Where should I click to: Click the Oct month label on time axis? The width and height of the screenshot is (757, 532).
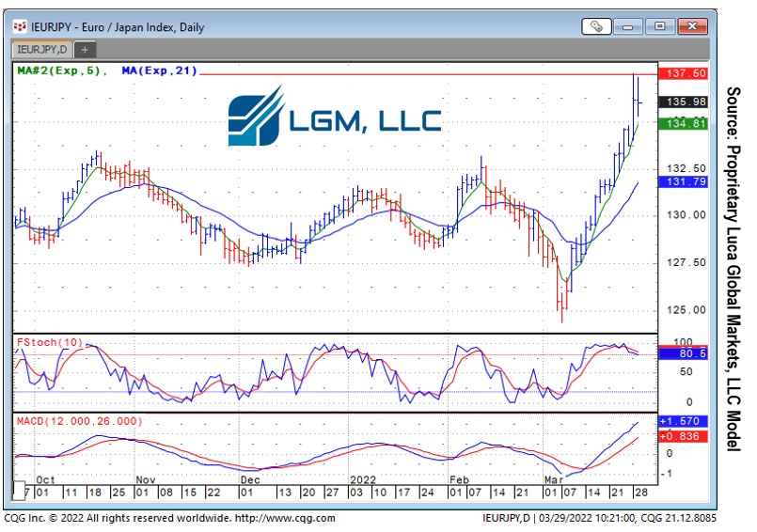point(45,480)
